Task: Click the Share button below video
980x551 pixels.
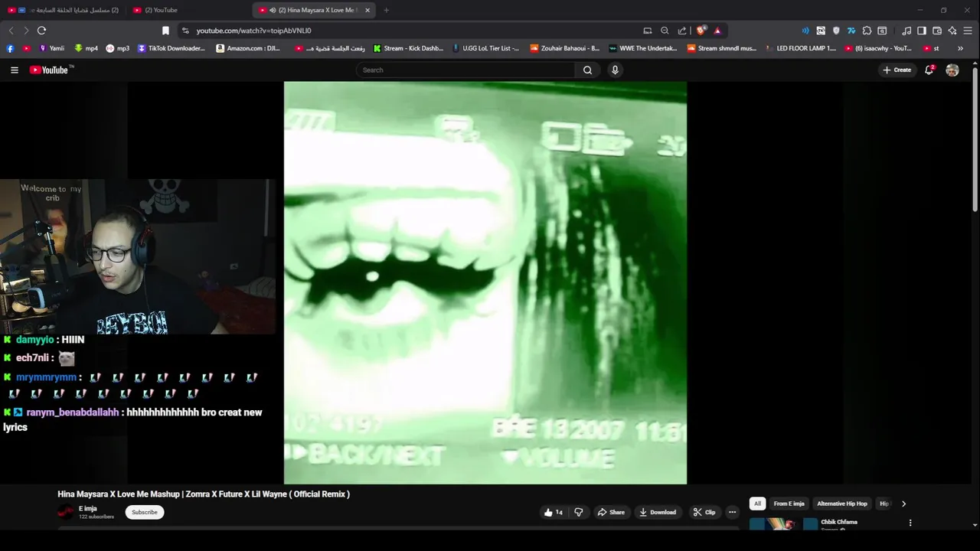Action: 611,512
